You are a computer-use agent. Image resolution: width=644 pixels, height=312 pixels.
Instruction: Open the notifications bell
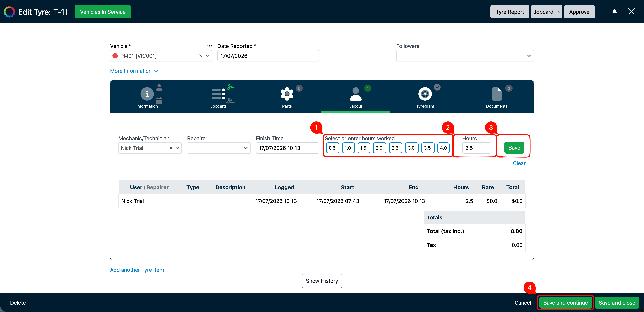[614, 12]
